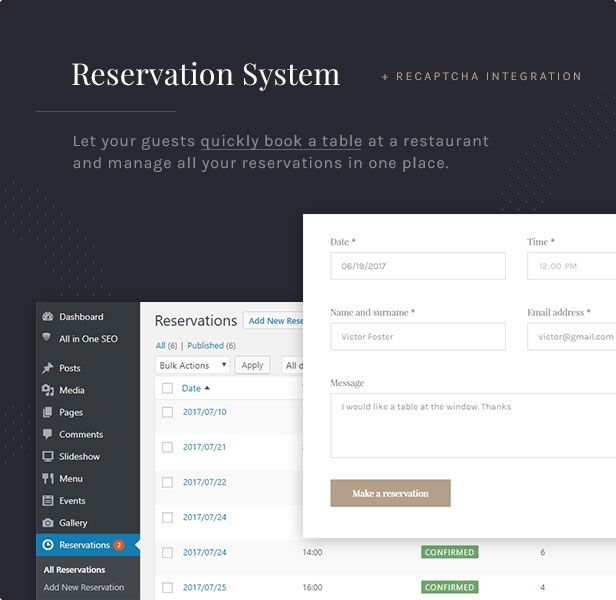The height and width of the screenshot is (600, 616).
Task: Tick the checkbox for reservation 2017/07/10
Action: pos(167,412)
